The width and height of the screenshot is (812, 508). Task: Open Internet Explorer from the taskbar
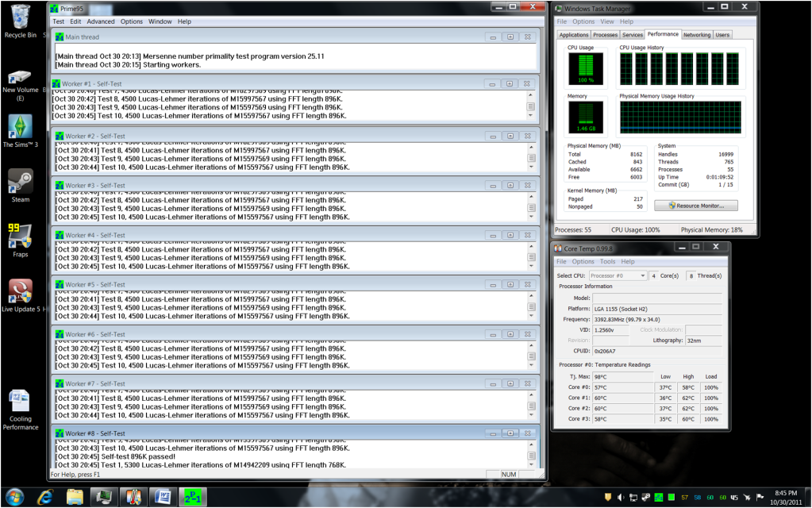[x=45, y=497]
